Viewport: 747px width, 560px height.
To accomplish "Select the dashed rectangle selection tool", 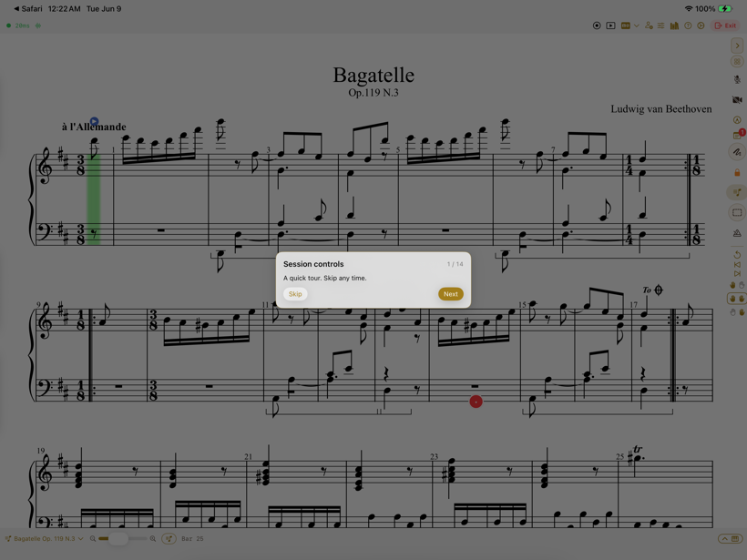I will click(x=737, y=212).
